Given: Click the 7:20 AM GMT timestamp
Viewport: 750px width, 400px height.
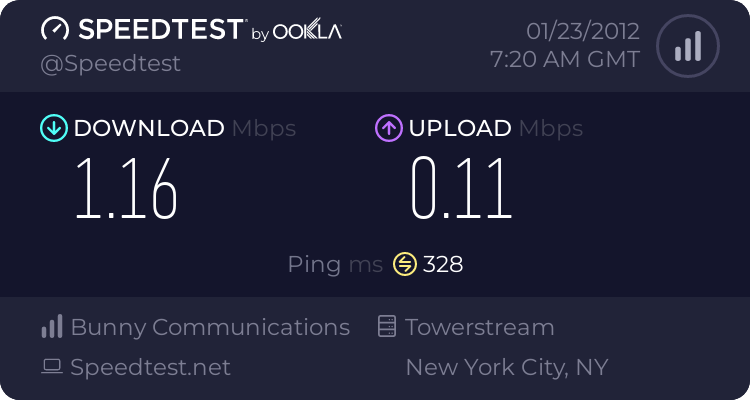Looking at the screenshot, I should (x=564, y=59).
